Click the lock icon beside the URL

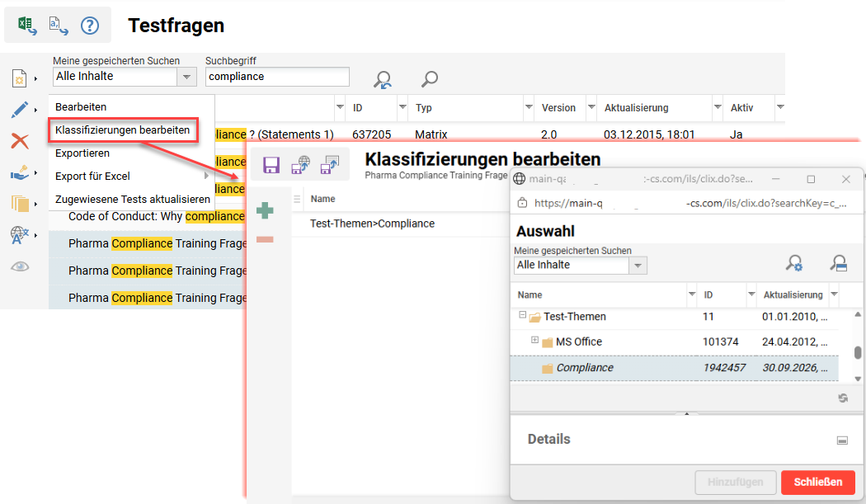pyautogui.click(x=522, y=203)
